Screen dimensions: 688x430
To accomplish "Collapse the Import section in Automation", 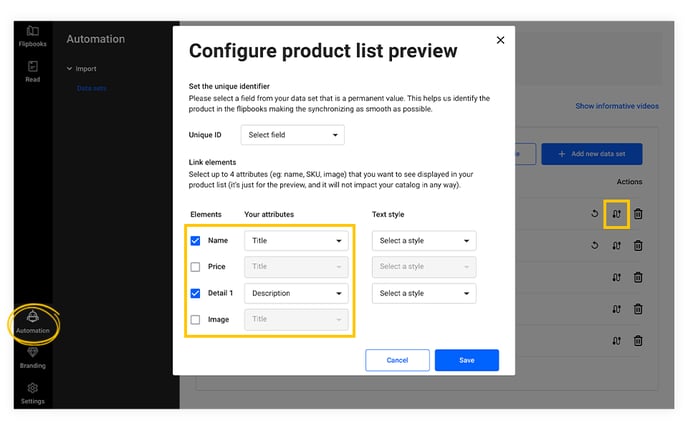I will click(82, 69).
